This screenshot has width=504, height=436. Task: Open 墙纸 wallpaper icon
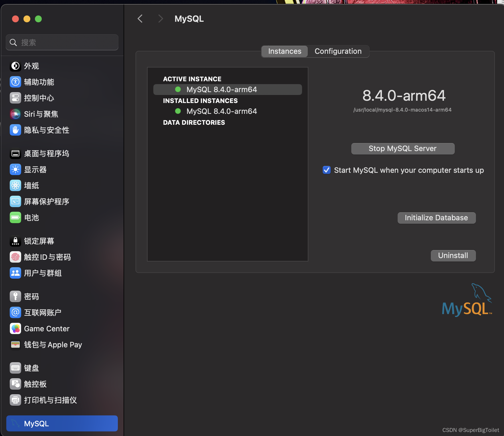coord(15,186)
